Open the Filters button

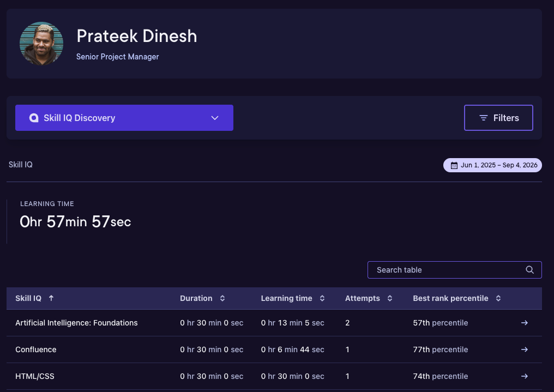(498, 118)
